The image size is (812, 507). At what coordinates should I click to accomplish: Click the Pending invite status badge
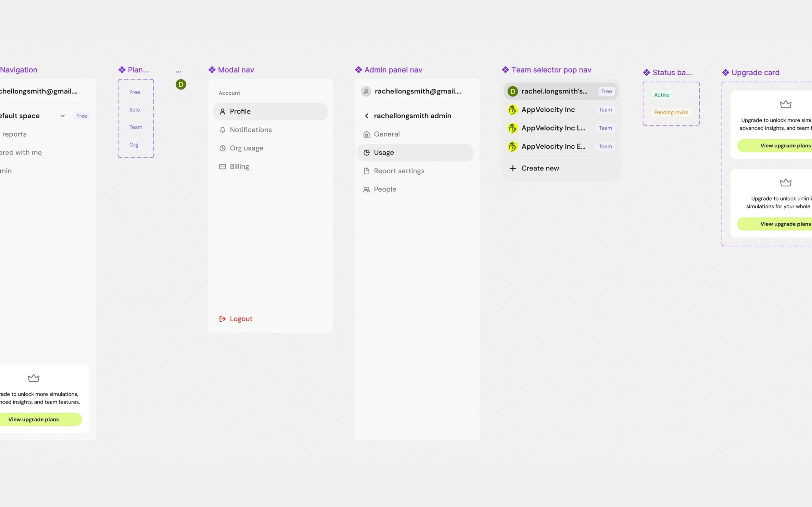671,112
